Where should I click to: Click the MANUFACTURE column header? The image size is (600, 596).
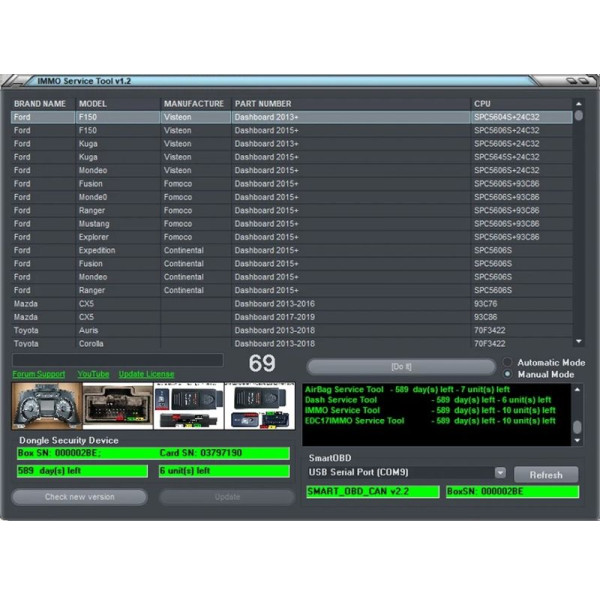tap(194, 103)
